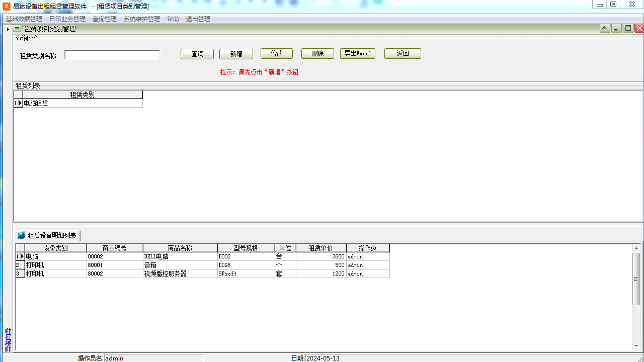644x362 pixels.
Task: Open the 帮助 menu
Action: 172,19
